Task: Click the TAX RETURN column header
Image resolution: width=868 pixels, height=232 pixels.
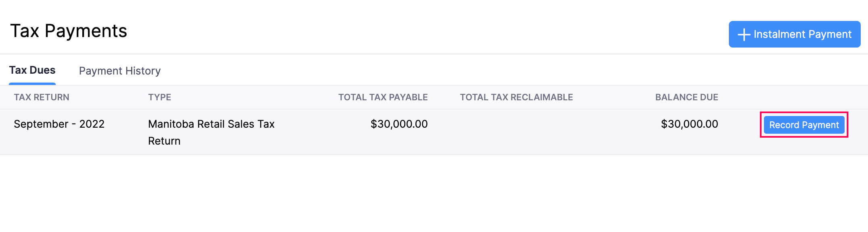Action: pyautogui.click(x=42, y=97)
